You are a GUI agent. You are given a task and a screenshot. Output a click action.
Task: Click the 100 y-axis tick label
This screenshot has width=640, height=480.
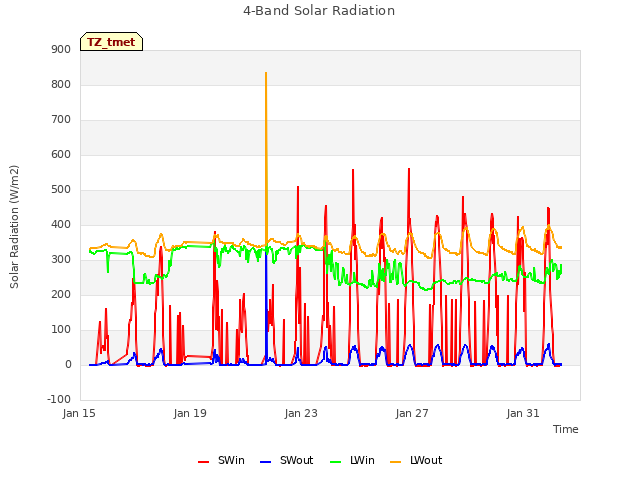click(x=61, y=330)
